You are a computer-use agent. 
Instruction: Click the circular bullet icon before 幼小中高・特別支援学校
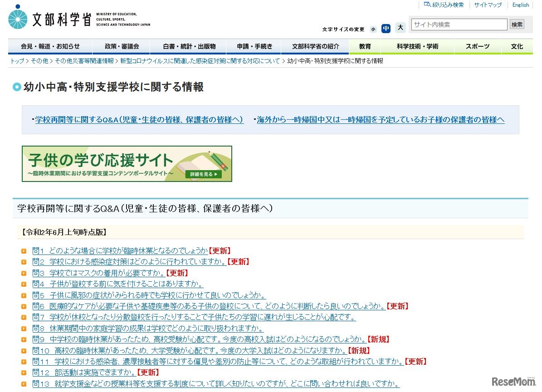coord(17,86)
